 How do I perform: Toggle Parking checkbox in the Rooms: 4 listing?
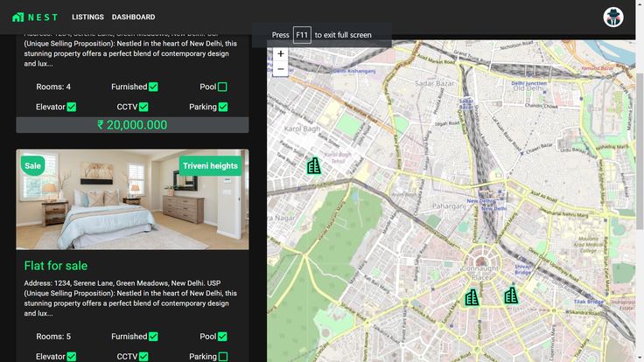222,108
